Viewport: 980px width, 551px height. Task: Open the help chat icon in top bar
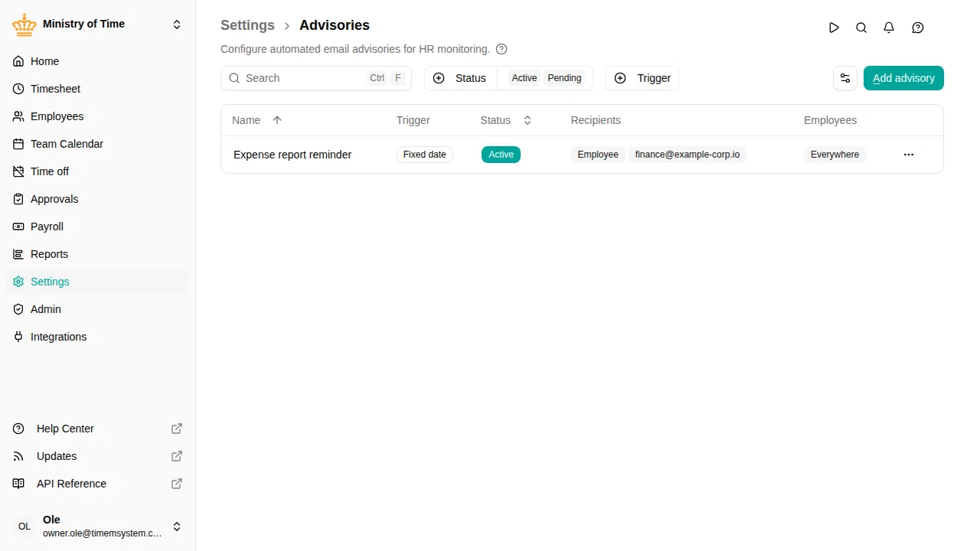click(x=918, y=28)
